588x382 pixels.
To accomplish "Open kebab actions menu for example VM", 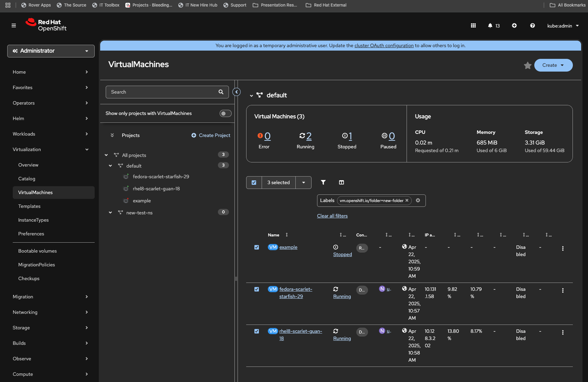I will (x=563, y=248).
